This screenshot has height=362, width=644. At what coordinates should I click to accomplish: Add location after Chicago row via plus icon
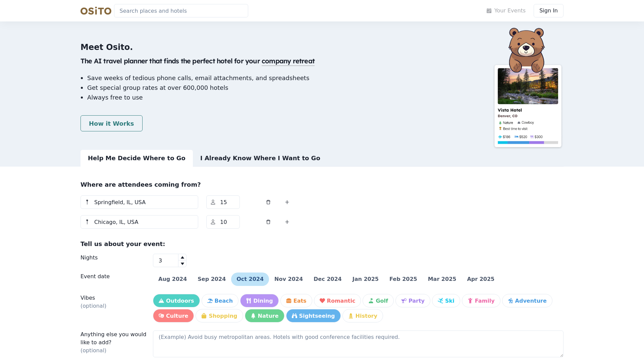tap(287, 222)
